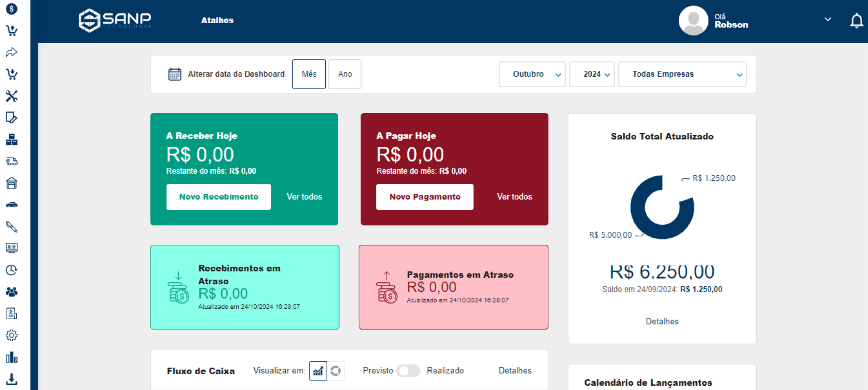Image resolution: width=868 pixels, height=390 pixels.
Task: Click the coins icon in Recebimentos em Atraso
Action: click(x=178, y=288)
